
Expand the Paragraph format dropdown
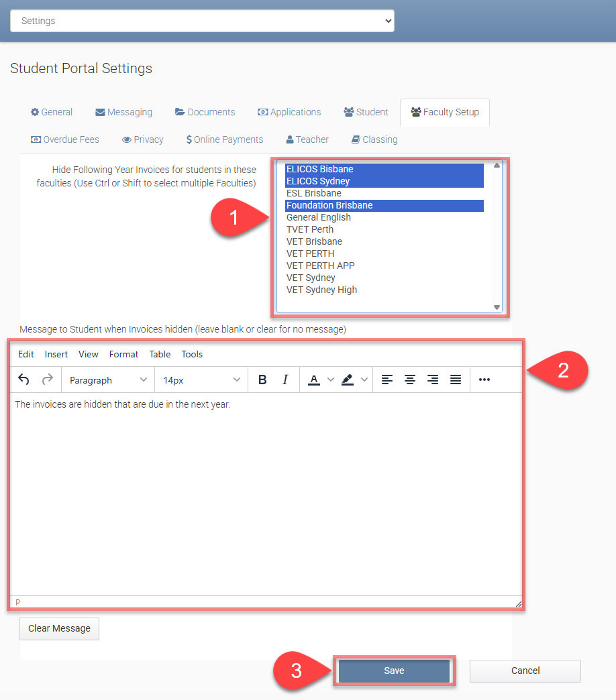(x=108, y=380)
